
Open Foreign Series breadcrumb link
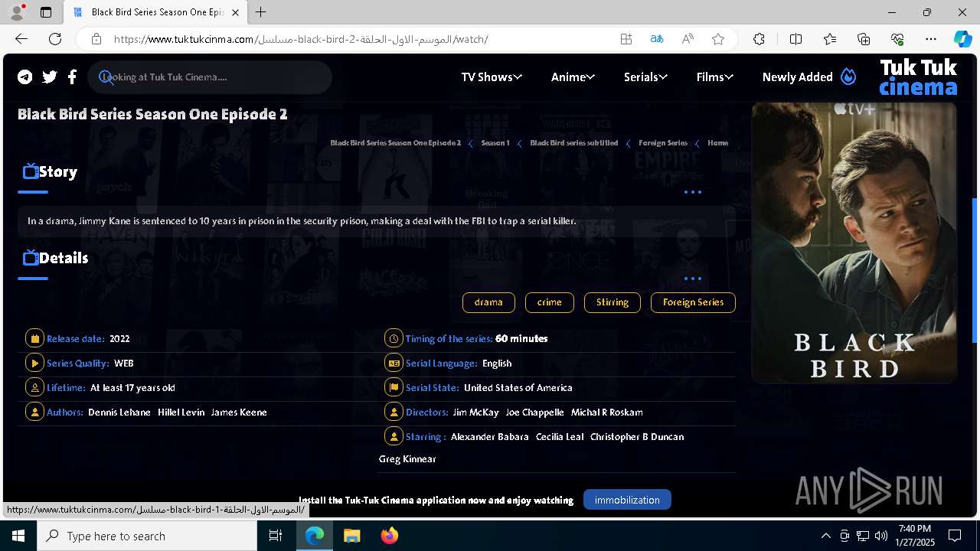[663, 143]
